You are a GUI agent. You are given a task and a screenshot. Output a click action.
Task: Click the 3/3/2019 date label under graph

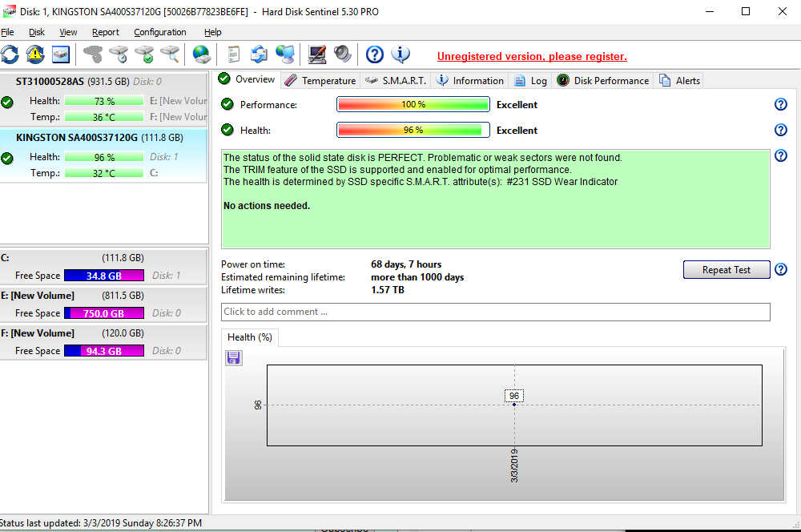click(x=514, y=465)
